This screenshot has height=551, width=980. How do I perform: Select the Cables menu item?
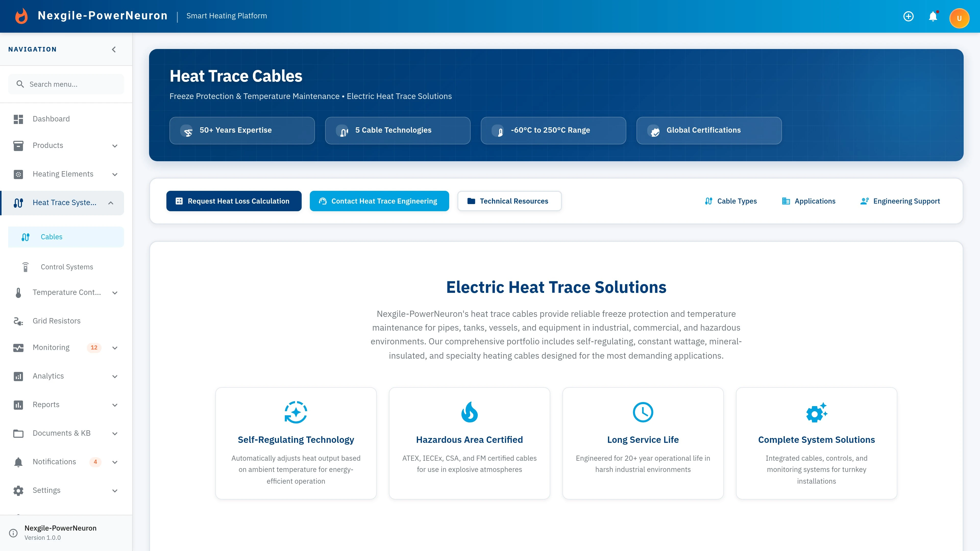point(51,236)
